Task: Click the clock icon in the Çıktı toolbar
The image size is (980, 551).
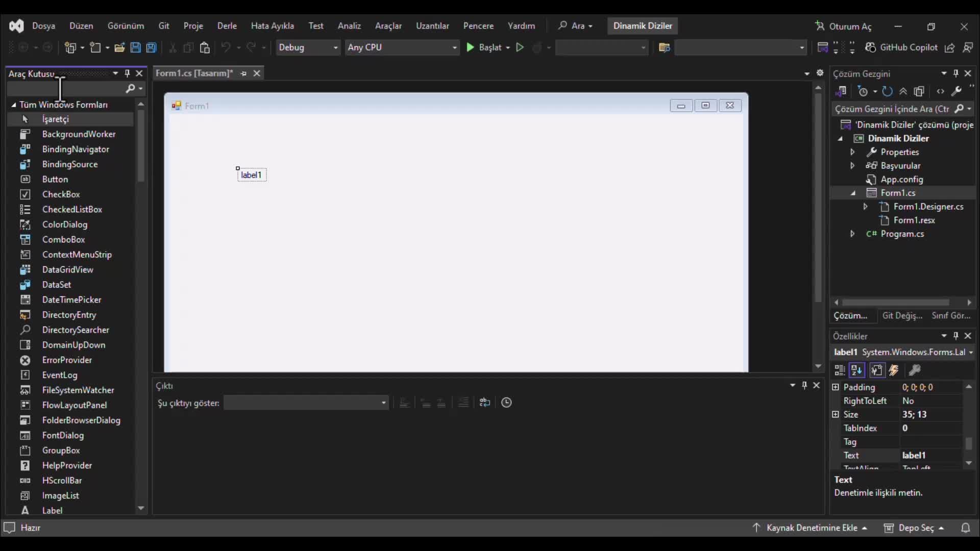Action: (x=506, y=403)
